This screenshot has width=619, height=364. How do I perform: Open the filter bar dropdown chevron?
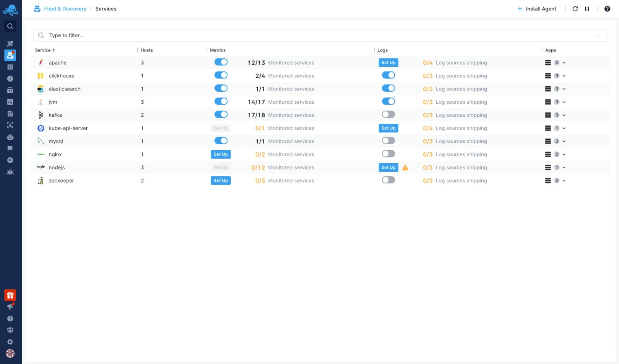pyautogui.click(x=597, y=35)
